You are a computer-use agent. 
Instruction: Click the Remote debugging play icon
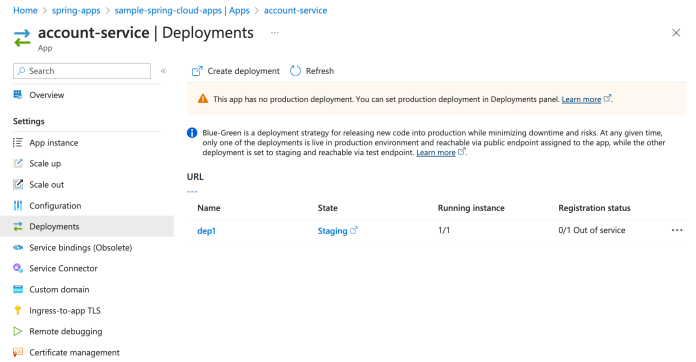tap(18, 331)
